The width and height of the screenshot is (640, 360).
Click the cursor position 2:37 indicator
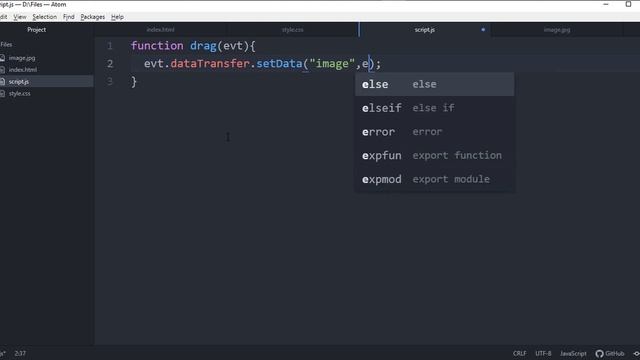coord(20,353)
